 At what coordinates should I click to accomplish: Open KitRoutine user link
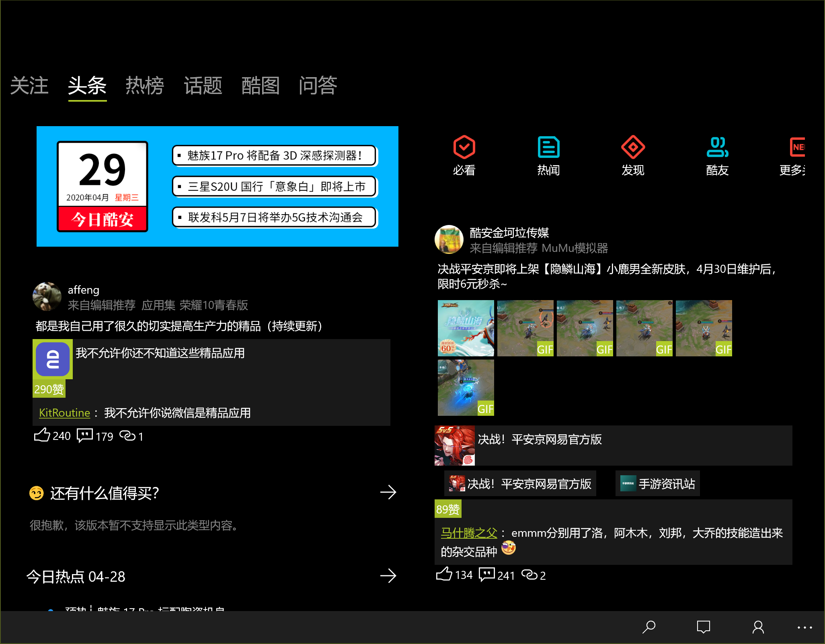[64, 413]
